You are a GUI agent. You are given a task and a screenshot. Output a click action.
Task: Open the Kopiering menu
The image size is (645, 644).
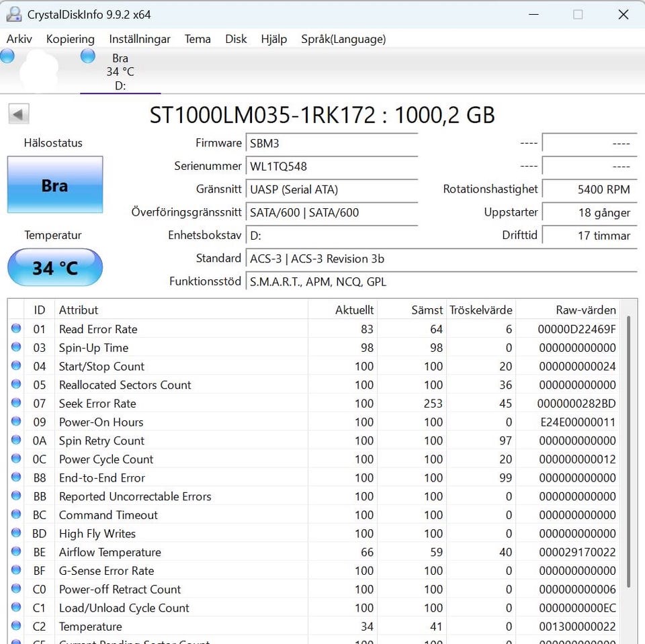pyautogui.click(x=71, y=39)
